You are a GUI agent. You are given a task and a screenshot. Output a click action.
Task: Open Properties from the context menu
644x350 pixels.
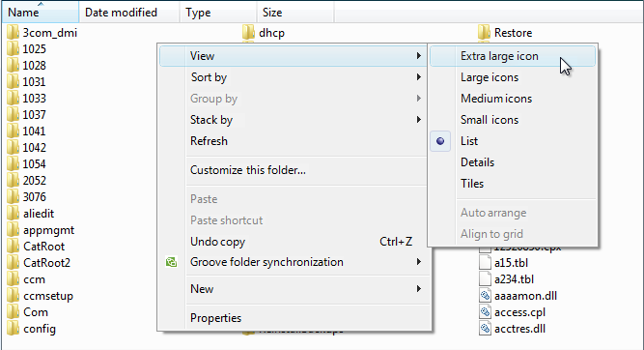(294, 318)
